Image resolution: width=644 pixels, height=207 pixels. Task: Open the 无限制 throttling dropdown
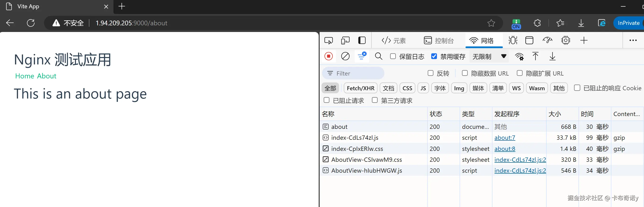point(489,57)
